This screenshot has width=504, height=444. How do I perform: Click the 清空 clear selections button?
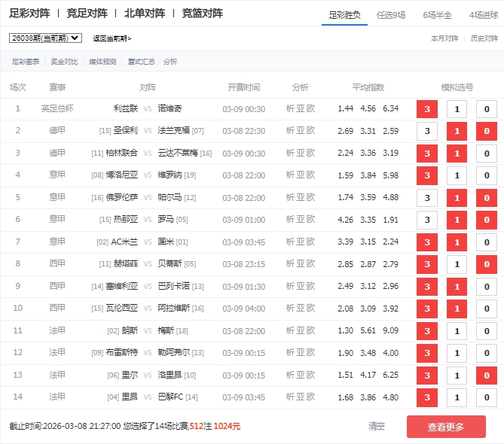(x=377, y=427)
